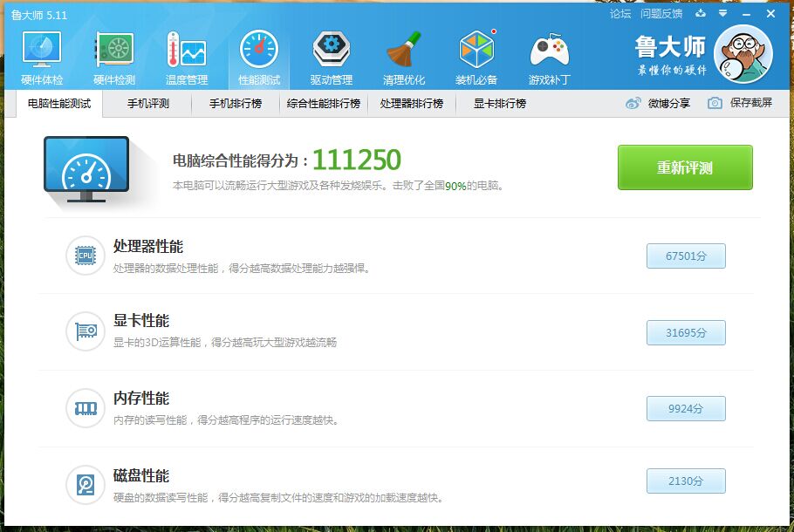This screenshot has height=532, width=794.
Task: Start a new benchmark with 重新评测
Action: [x=684, y=167]
